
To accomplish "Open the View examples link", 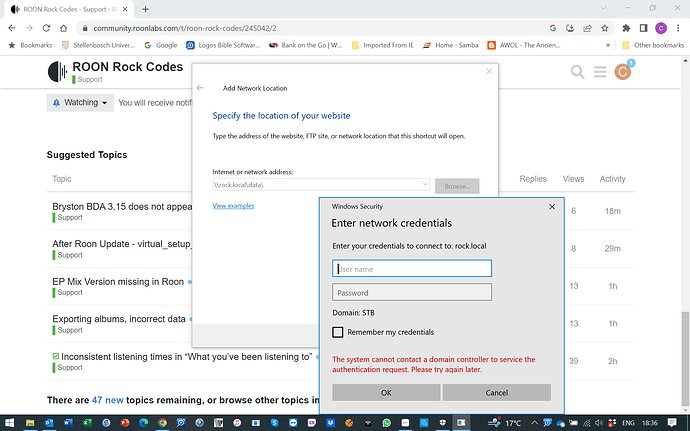I will [233, 206].
